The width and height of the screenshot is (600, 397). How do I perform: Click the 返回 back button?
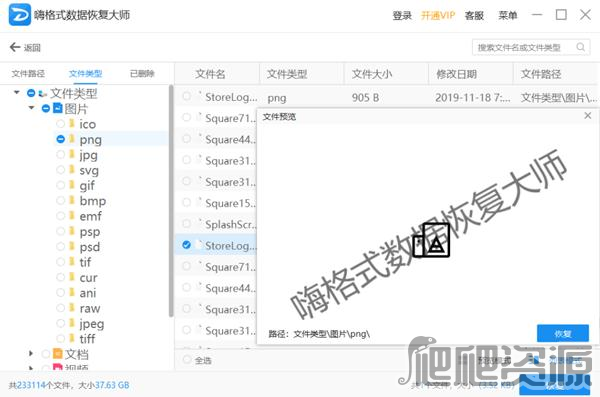tap(25, 47)
